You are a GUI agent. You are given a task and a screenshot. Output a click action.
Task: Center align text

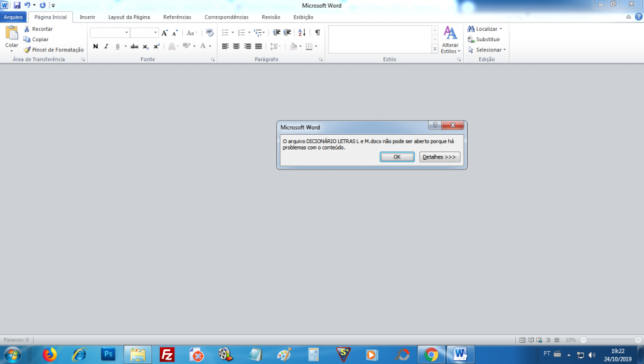tap(236, 46)
